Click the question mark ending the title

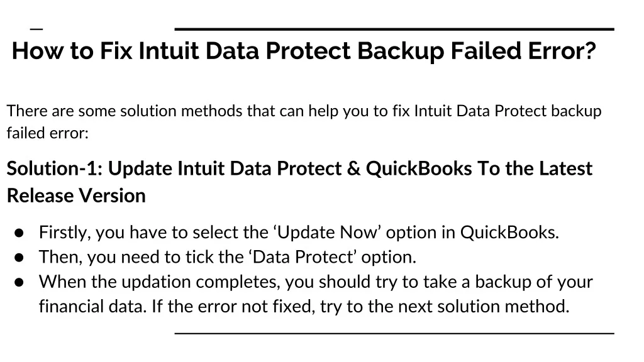coord(589,51)
